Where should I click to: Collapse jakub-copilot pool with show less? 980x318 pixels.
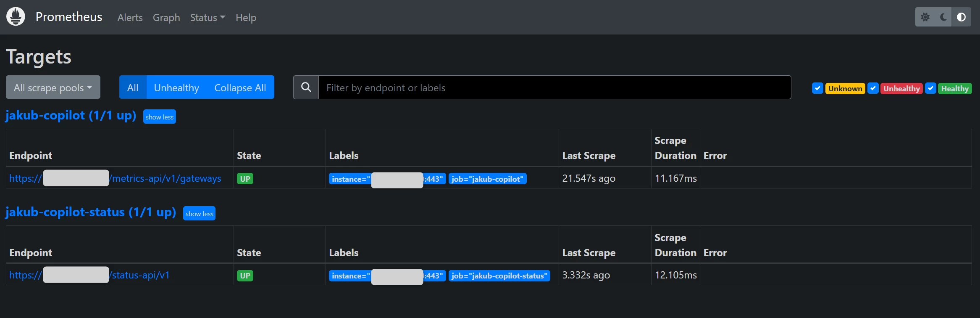160,117
